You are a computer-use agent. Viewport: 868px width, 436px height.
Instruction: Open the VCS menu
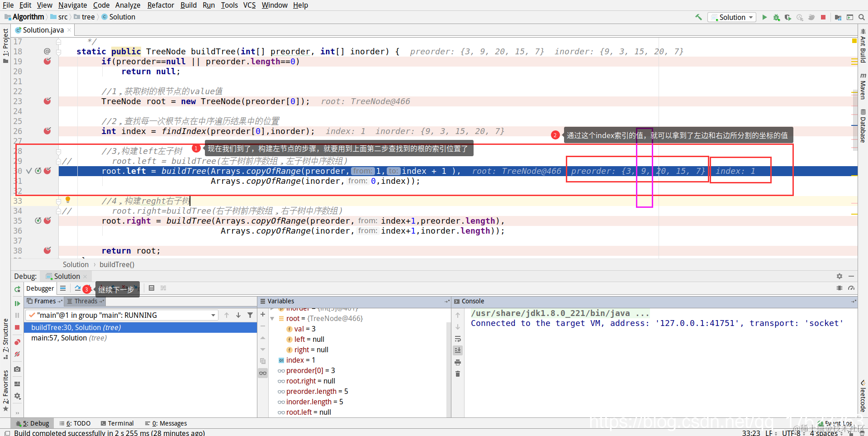click(249, 5)
